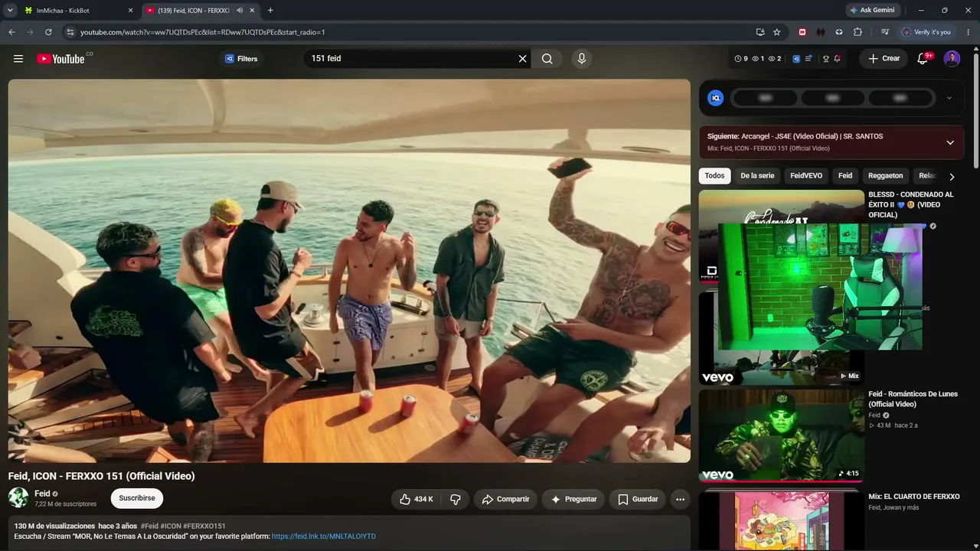Select the Feid filter chip
The image size is (980, 551).
point(845,176)
